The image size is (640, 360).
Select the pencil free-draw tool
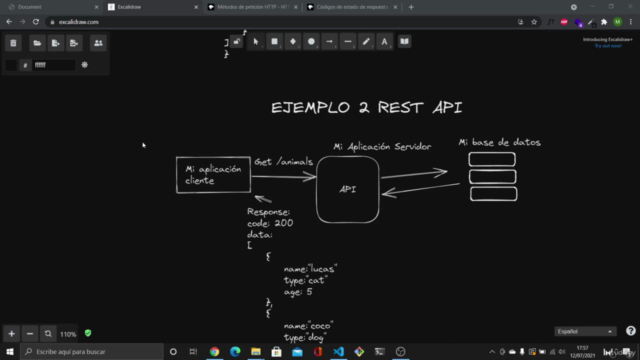coord(366,42)
